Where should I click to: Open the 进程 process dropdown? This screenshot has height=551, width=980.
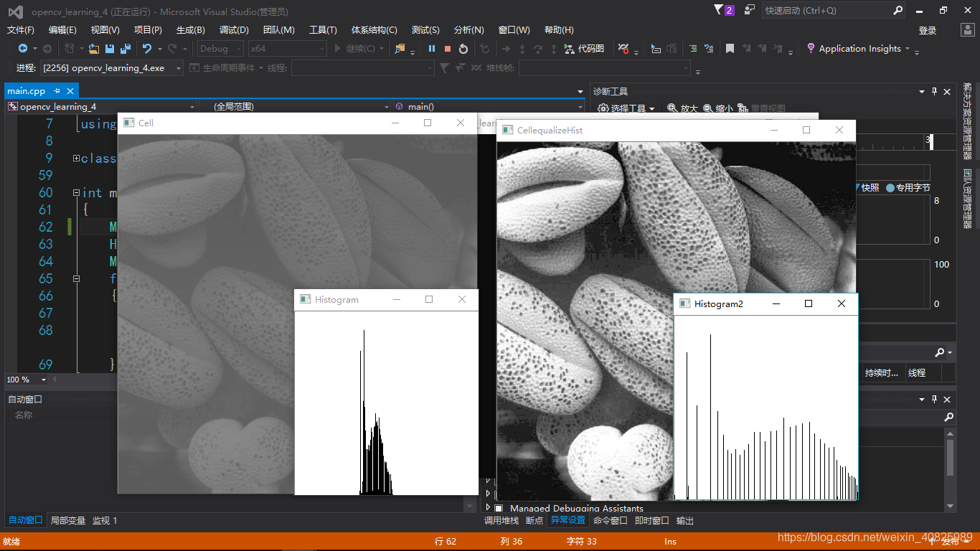pyautogui.click(x=111, y=67)
